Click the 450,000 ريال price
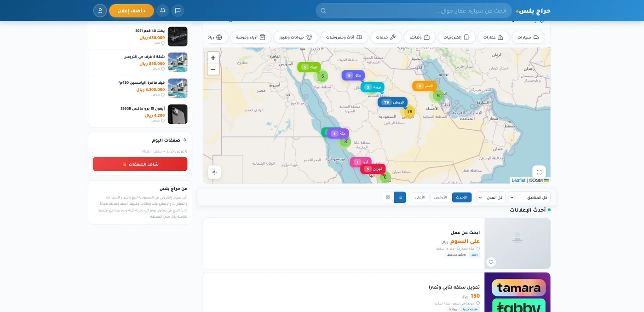644x312 pixels. [152, 38]
